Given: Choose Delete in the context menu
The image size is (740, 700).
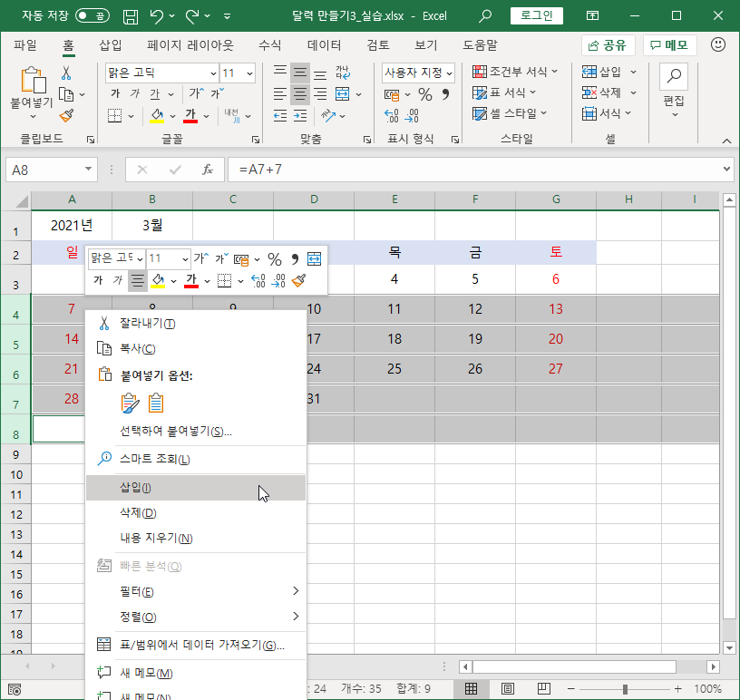Looking at the screenshot, I should tap(196, 512).
